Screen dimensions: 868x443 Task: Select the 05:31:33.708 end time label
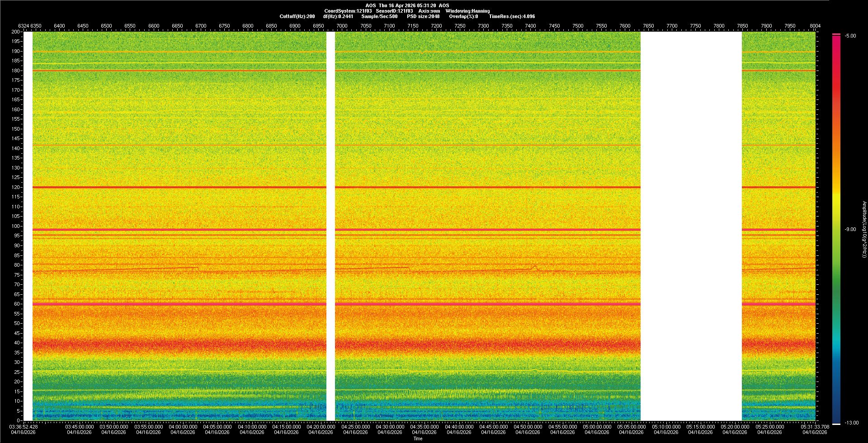click(x=815, y=427)
